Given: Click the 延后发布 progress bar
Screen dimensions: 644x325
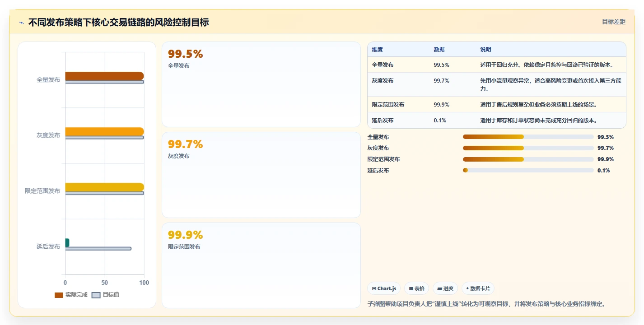Looking at the screenshot, I should pos(528,171).
